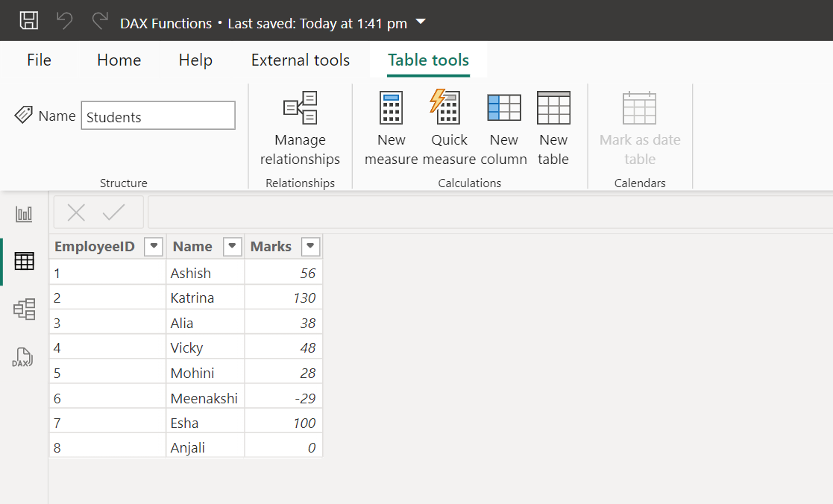Click the Redo arrow icon
The height and width of the screenshot is (504, 833).
pyautogui.click(x=100, y=21)
